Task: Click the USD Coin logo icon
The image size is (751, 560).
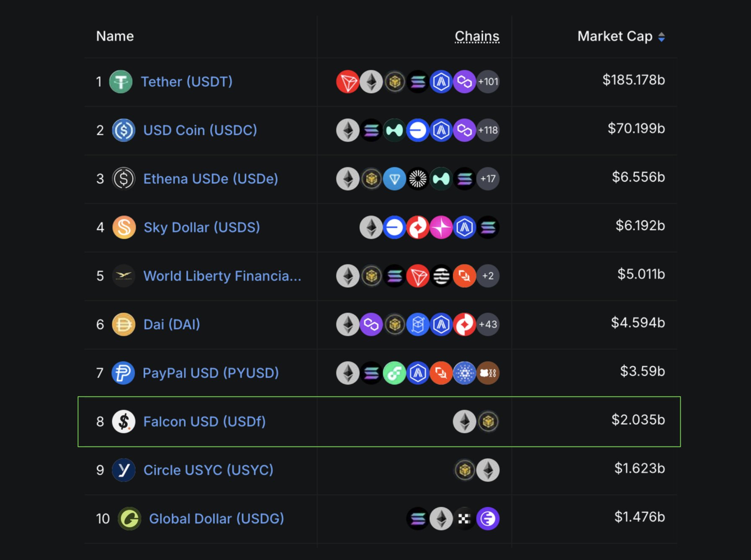Action: coord(123,130)
